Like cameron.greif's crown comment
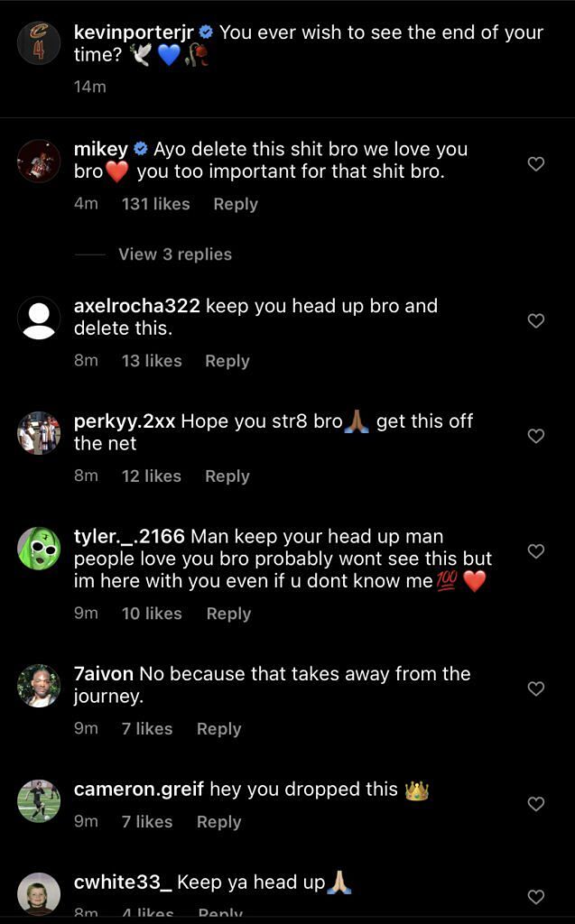The height and width of the screenshot is (924, 575). 536,803
